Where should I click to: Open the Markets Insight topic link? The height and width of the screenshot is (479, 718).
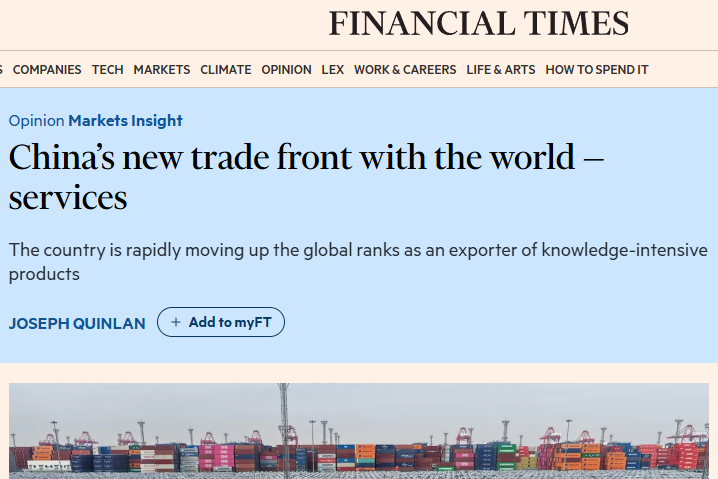point(125,121)
